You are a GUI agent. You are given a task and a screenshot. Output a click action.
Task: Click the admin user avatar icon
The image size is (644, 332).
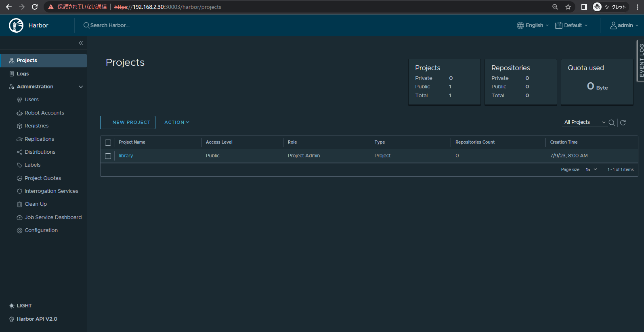pyautogui.click(x=613, y=25)
